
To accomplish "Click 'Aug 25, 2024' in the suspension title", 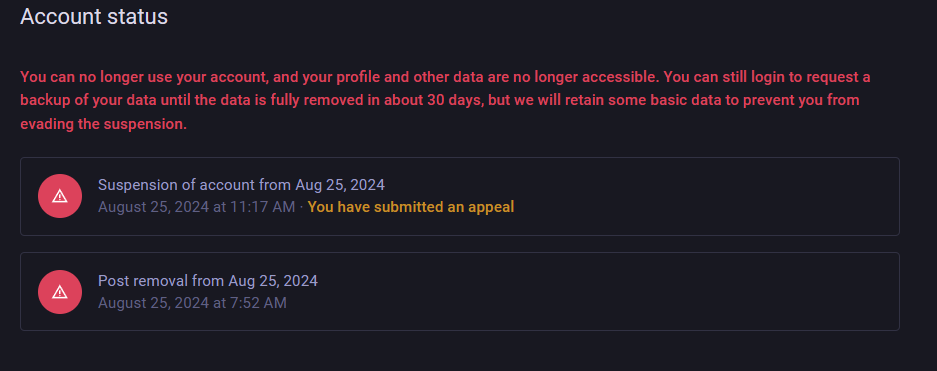I will [x=340, y=185].
